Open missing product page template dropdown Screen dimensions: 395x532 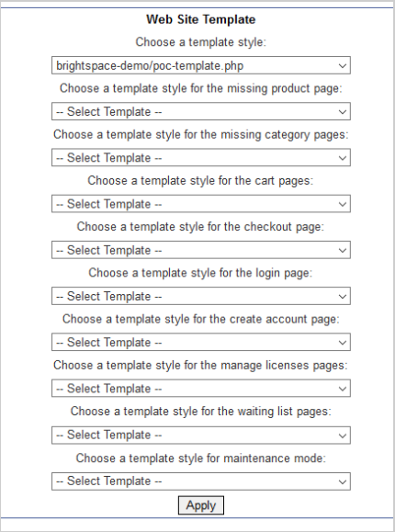[x=201, y=111]
